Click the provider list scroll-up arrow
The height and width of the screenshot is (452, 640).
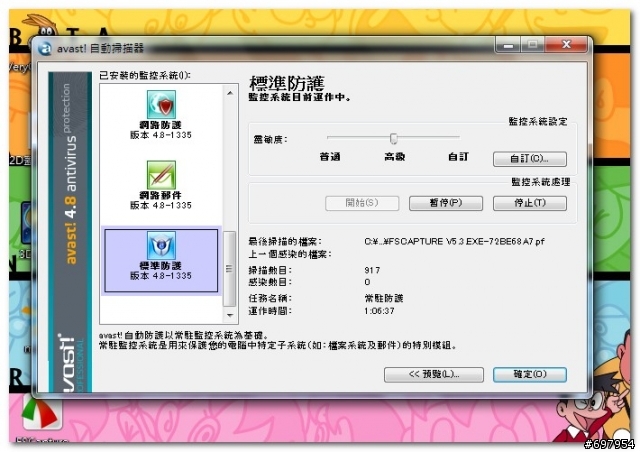230,93
